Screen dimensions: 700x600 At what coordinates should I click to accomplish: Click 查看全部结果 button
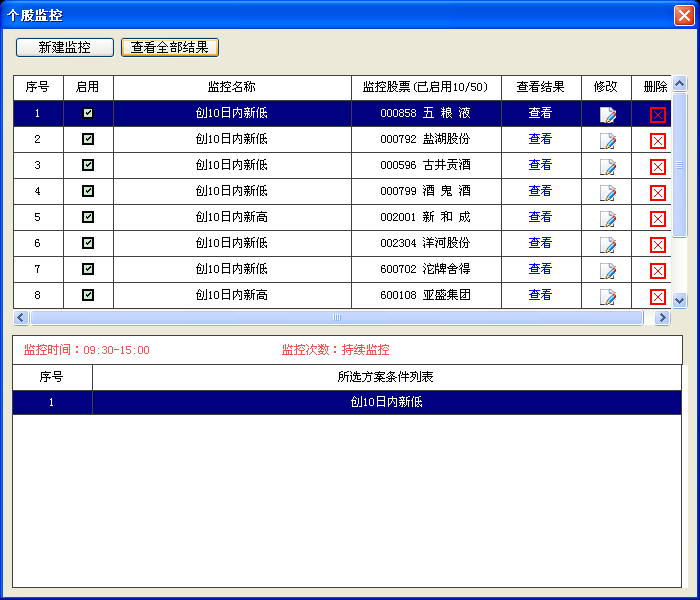pos(170,47)
